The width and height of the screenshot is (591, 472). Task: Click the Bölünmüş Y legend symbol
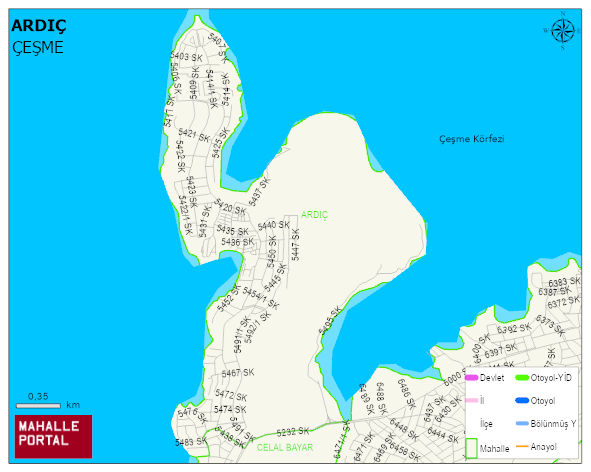tap(522, 424)
